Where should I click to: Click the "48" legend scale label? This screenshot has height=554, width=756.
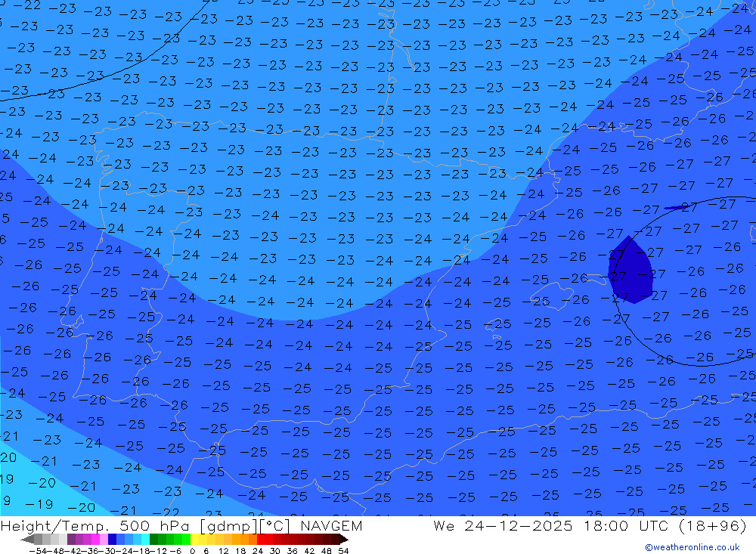(x=327, y=551)
